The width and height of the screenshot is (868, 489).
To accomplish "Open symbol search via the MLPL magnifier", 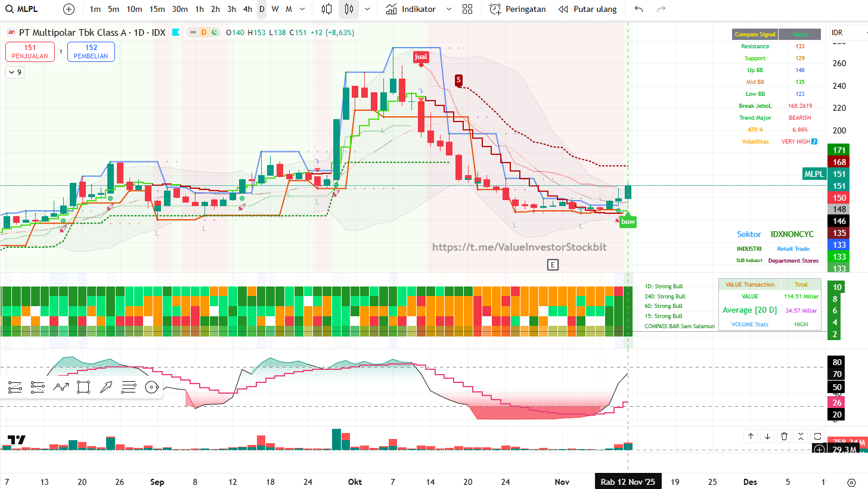I will (10, 9).
